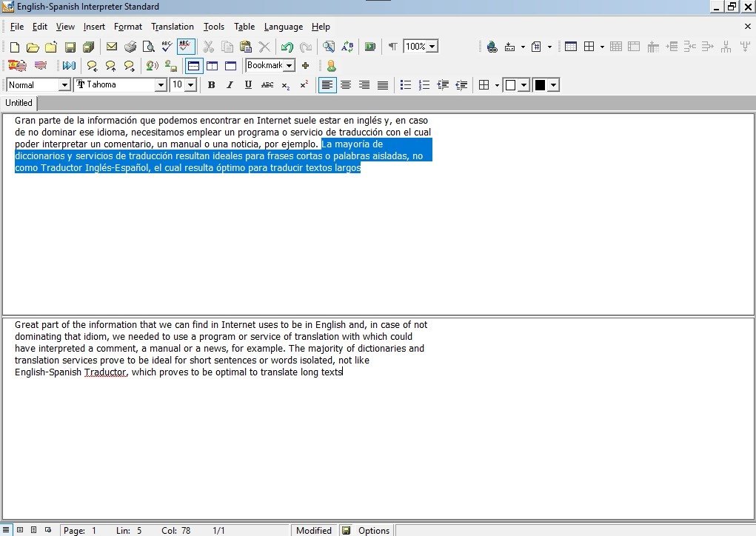Add bookmark with plus icon
The width and height of the screenshot is (756, 536).
305,66
